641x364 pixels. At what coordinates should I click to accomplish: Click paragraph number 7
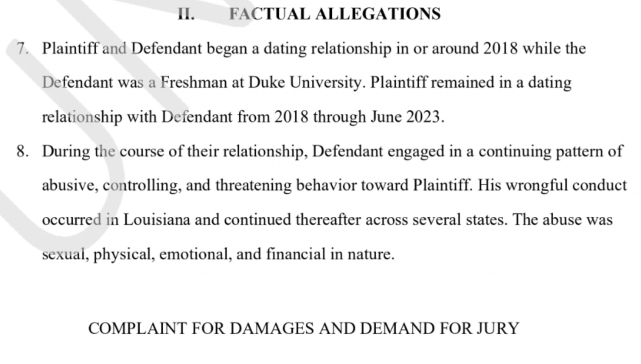point(22,48)
